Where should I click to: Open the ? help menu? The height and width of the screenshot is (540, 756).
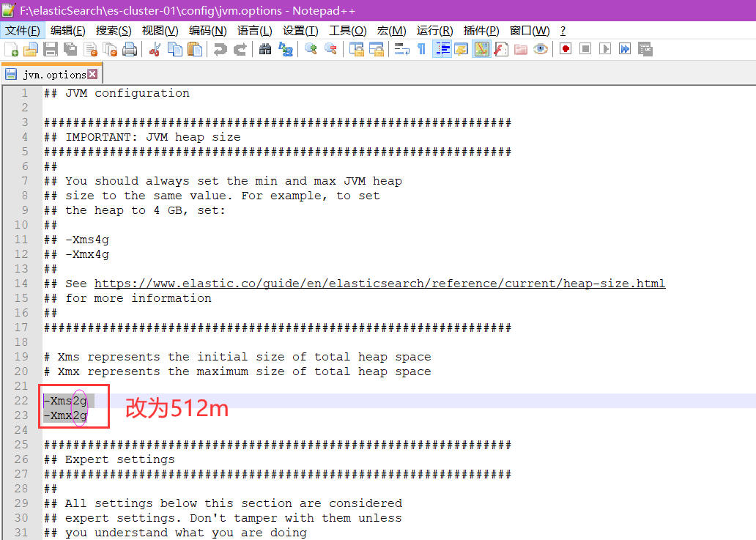point(563,31)
